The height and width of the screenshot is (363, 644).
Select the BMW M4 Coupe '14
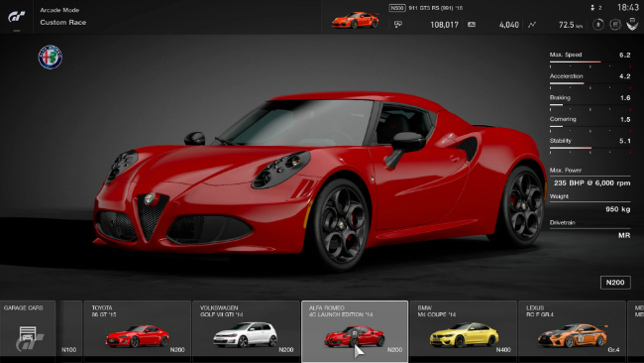tap(464, 328)
